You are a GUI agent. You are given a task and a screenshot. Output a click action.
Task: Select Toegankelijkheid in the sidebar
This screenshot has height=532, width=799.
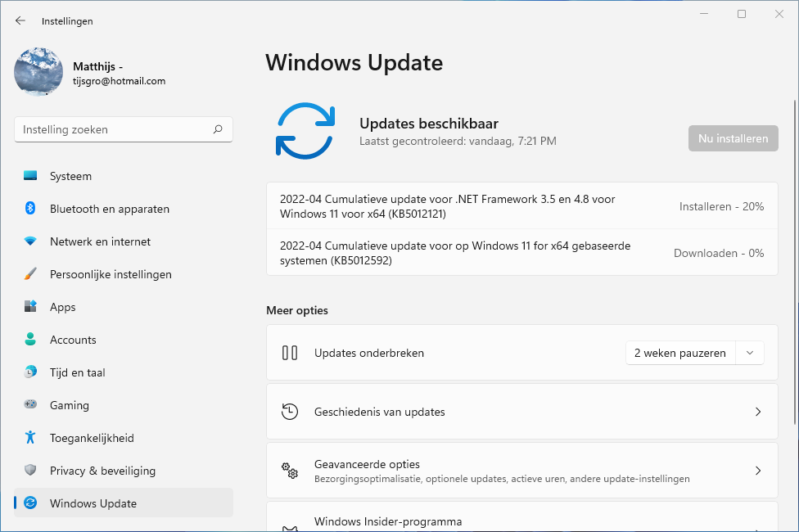[92, 438]
